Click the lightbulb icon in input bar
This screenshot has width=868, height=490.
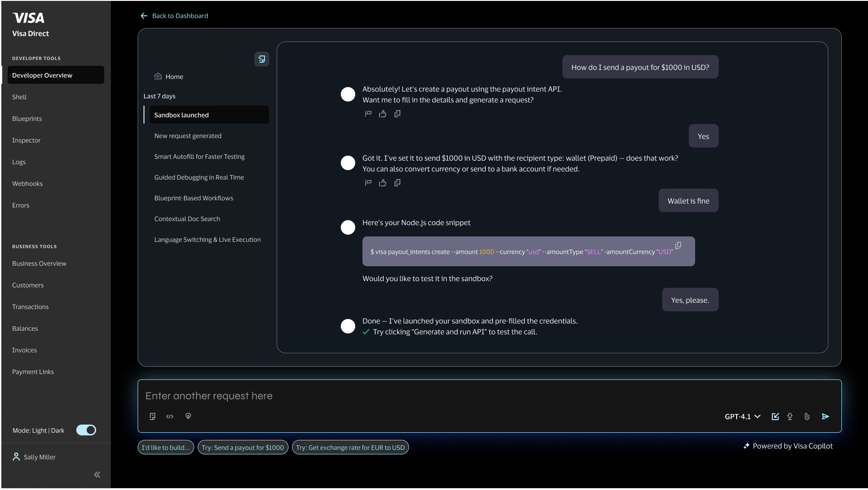click(188, 416)
